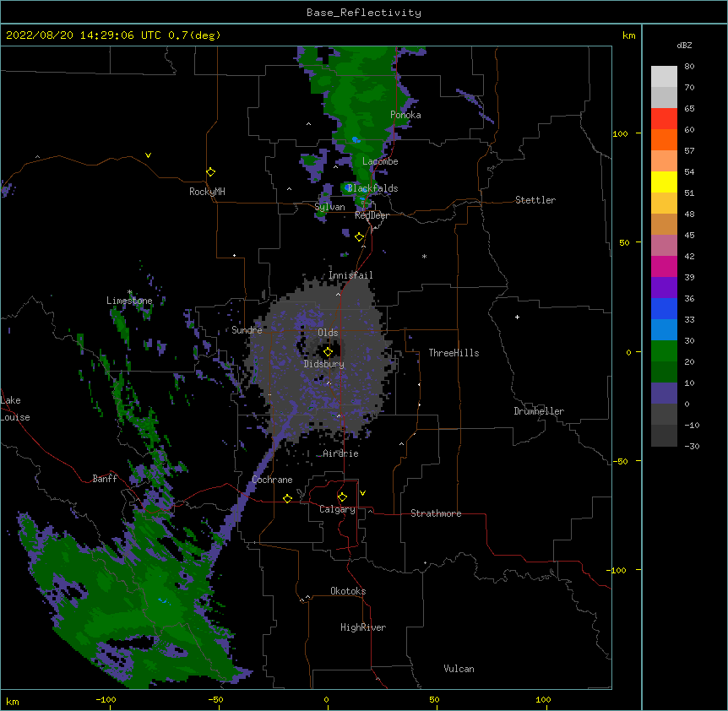Screen dimensions: 728x711
Task: Click the yellow diamond marker above Calgary label
Action: (x=342, y=497)
